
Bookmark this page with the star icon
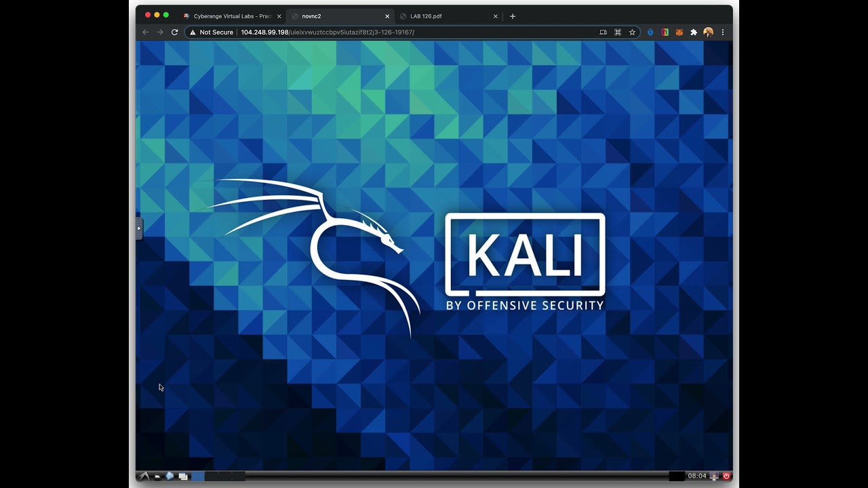(632, 32)
